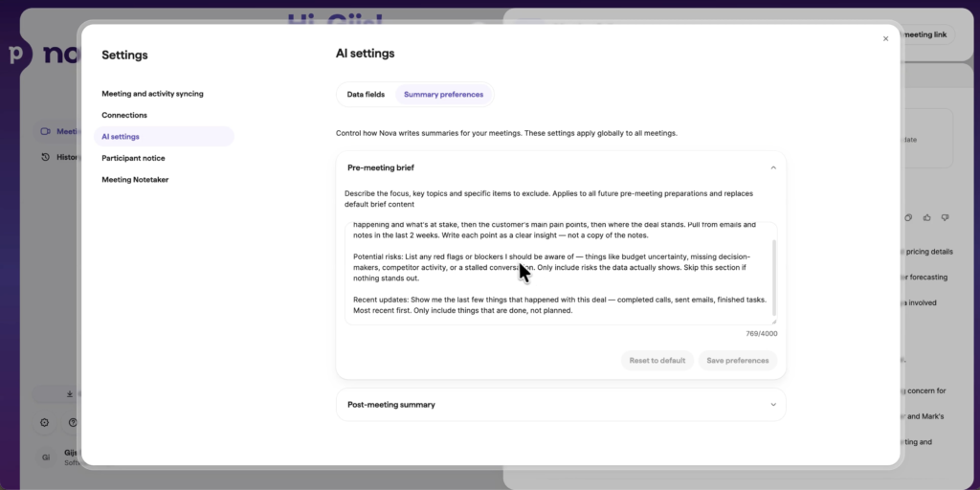Screen dimensions: 980x490
Task: Click the settings gear icon in background window
Action: 44,422
